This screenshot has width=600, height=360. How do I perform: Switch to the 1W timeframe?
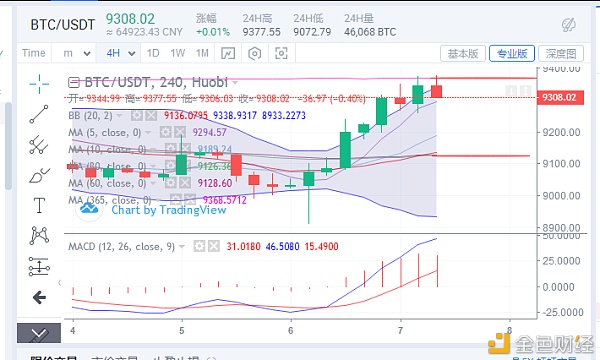[178, 53]
